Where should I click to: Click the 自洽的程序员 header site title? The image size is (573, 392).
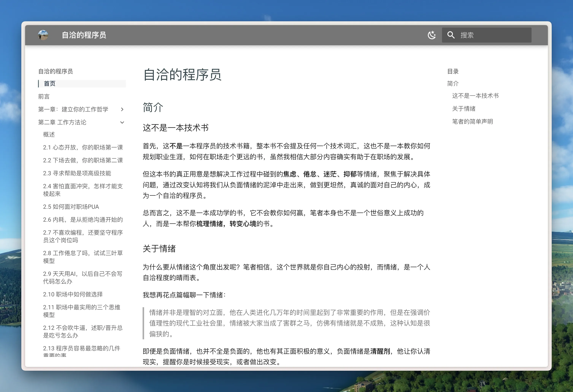click(x=84, y=35)
